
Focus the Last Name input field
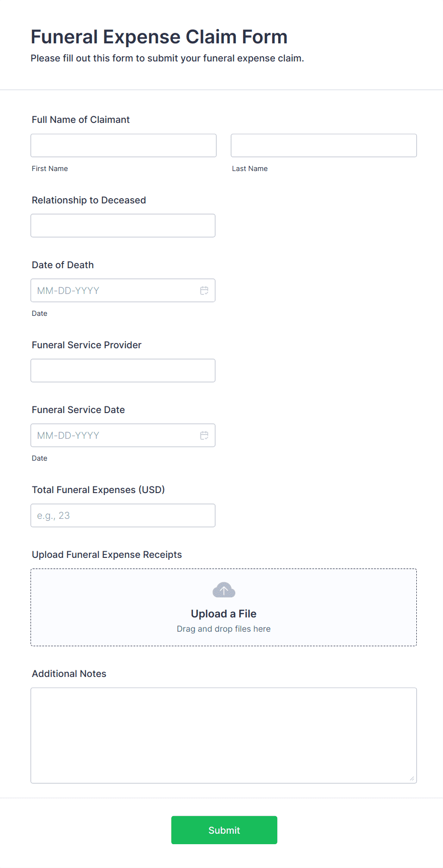point(323,145)
